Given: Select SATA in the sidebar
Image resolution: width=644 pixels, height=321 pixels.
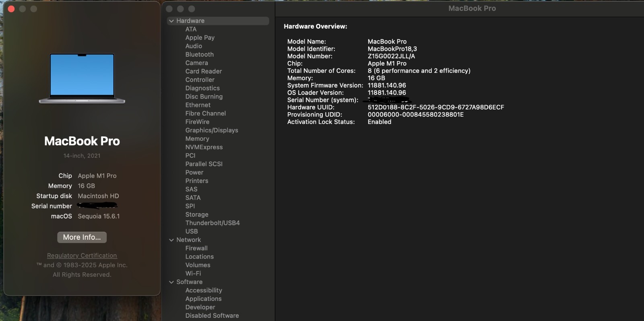Looking at the screenshot, I should pyautogui.click(x=193, y=198).
